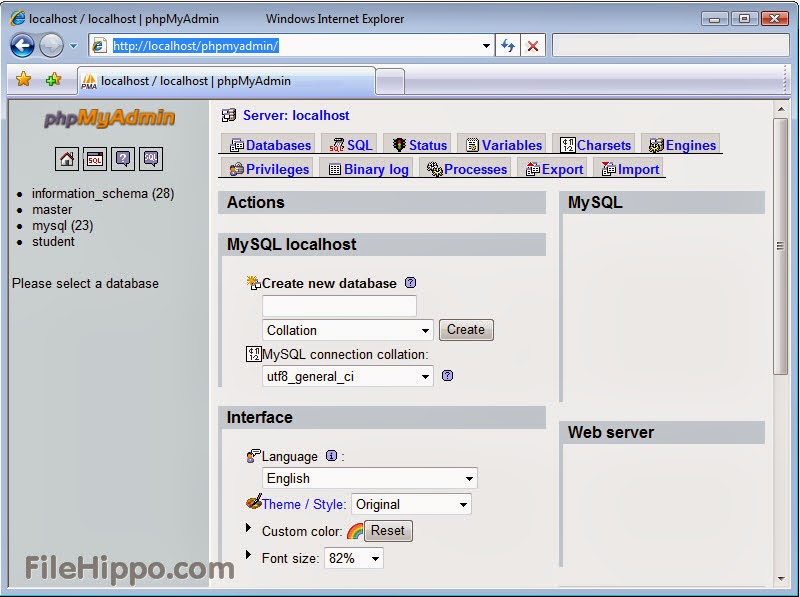Viewport: 800px width, 597px height.
Task: Click the Favorites star icon
Action: (x=23, y=80)
